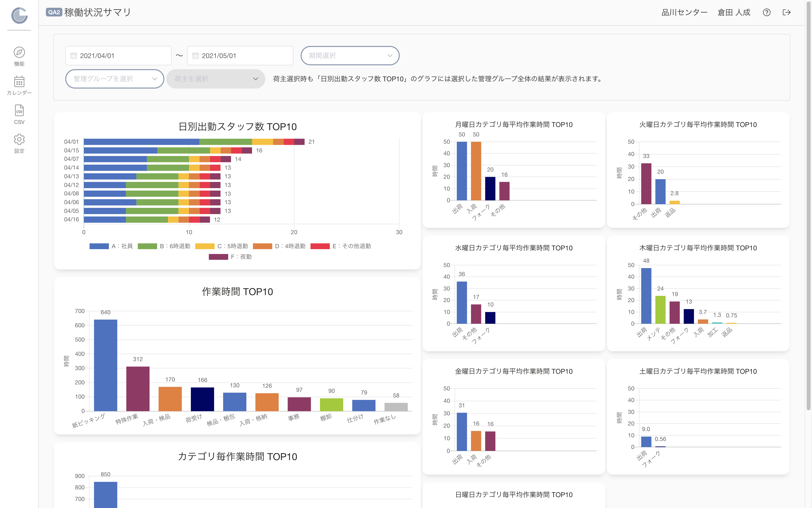The height and width of the screenshot is (508, 812).
Task: Click the 04/16 staff bar totaling 12
Action: pyautogui.click(x=147, y=220)
